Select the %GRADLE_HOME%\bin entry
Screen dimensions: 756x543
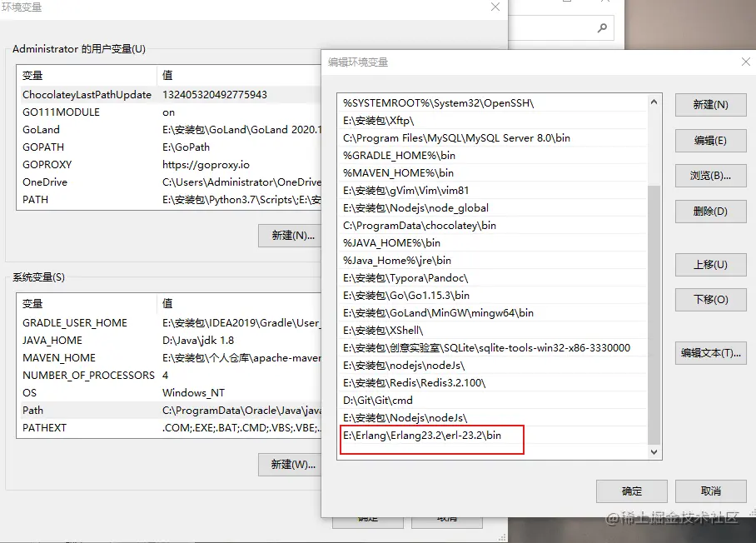point(492,155)
